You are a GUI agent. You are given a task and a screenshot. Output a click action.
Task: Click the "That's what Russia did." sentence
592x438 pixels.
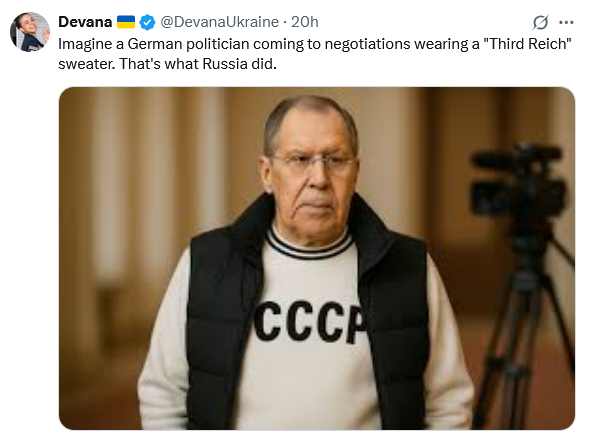(x=198, y=64)
